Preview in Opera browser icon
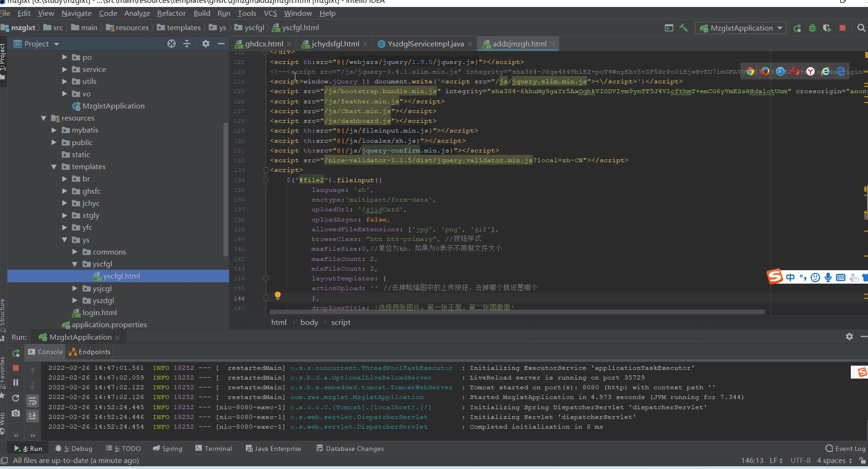Viewport: 868px width, 469px height. (795, 71)
